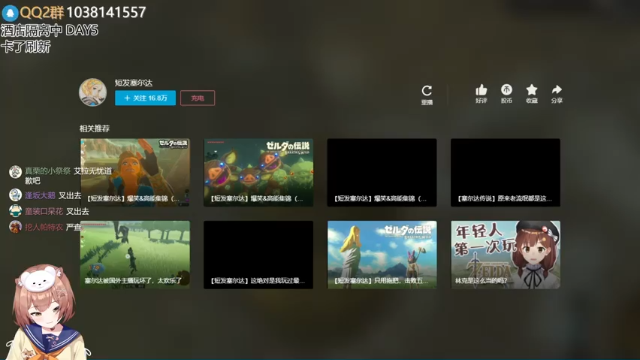Click the 投币 coin icon
This screenshot has width=640, height=360.
click(507, 90)
